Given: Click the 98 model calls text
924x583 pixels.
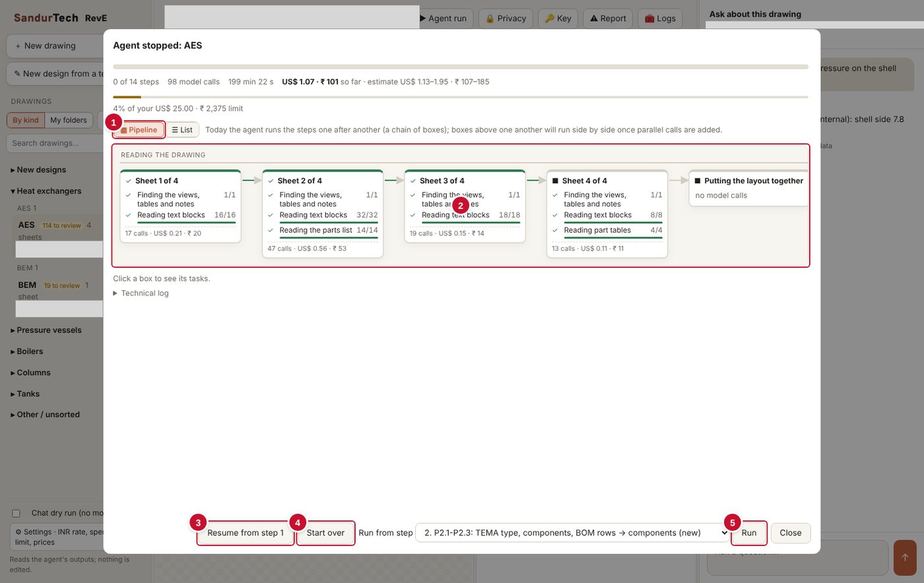Looking at the screenshot, I should [x=193, y=82].
